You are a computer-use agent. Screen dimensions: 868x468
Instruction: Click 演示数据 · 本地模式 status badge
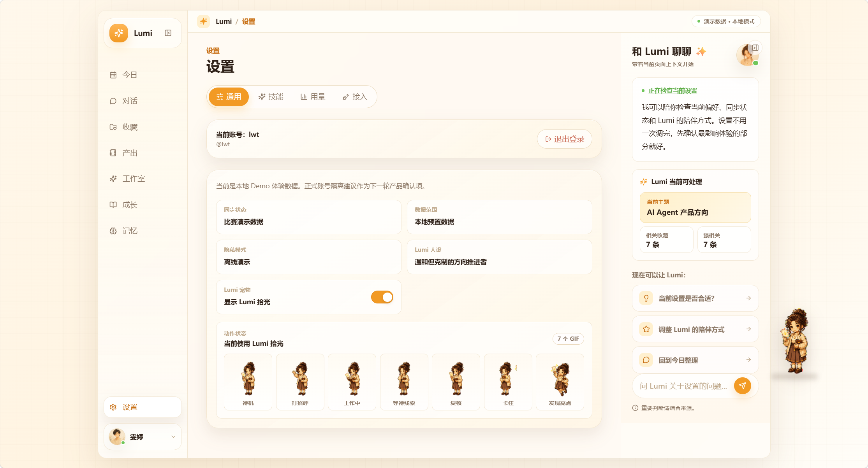726,21
